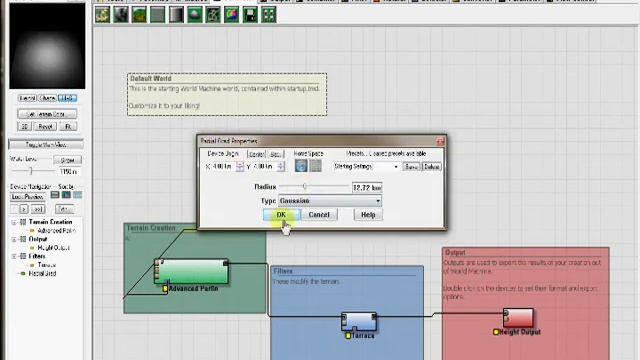Click the light blue sort-by icon
640x360 pixels.
77,195
